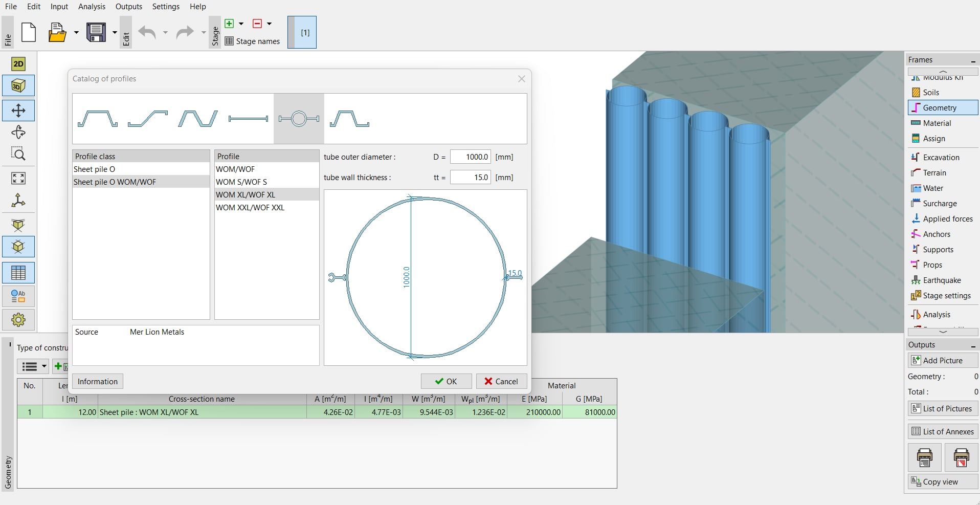The image size is (980, 505).
Task: Click the save file icon
Action: click(96, 33)
